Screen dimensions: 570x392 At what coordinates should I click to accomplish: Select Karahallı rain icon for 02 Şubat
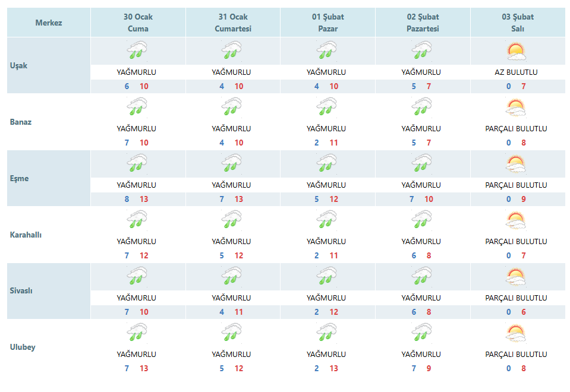coord(421,219)
